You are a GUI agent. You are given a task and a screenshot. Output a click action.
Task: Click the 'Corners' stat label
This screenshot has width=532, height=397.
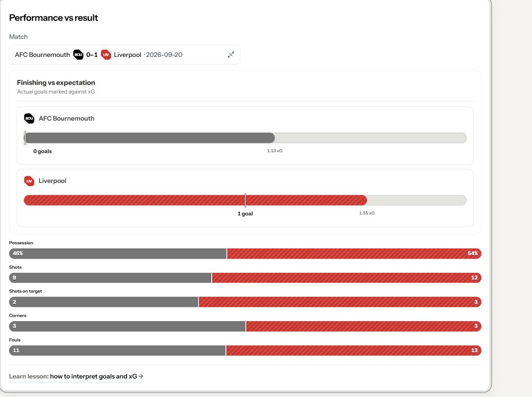18,316
